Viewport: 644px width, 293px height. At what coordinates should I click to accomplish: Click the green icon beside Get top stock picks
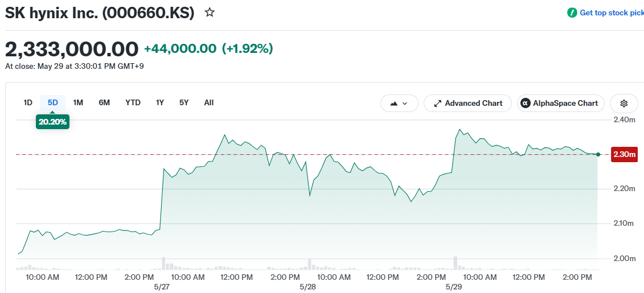coord(572,13)
